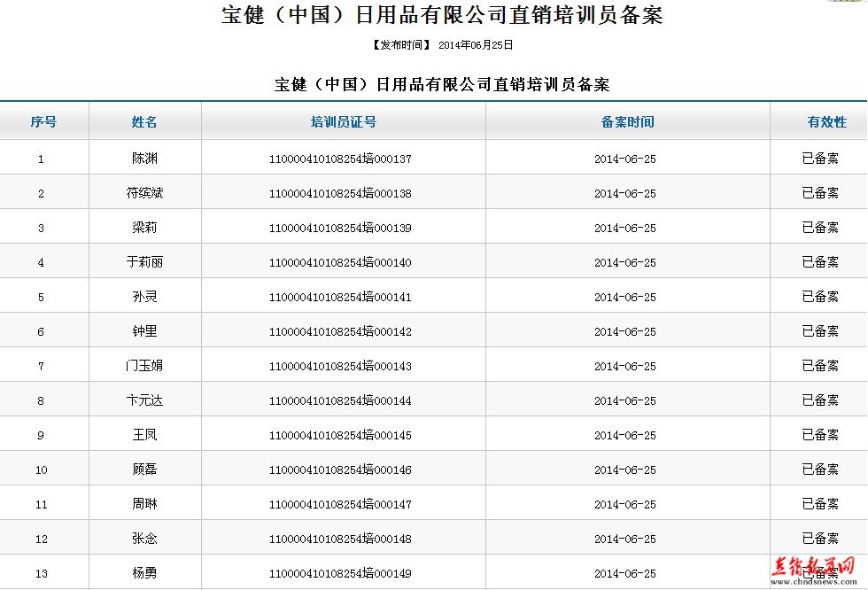Click the sequence number 13 cell
868x590 pixels.
pyautogui.click(x=42, y=573)
